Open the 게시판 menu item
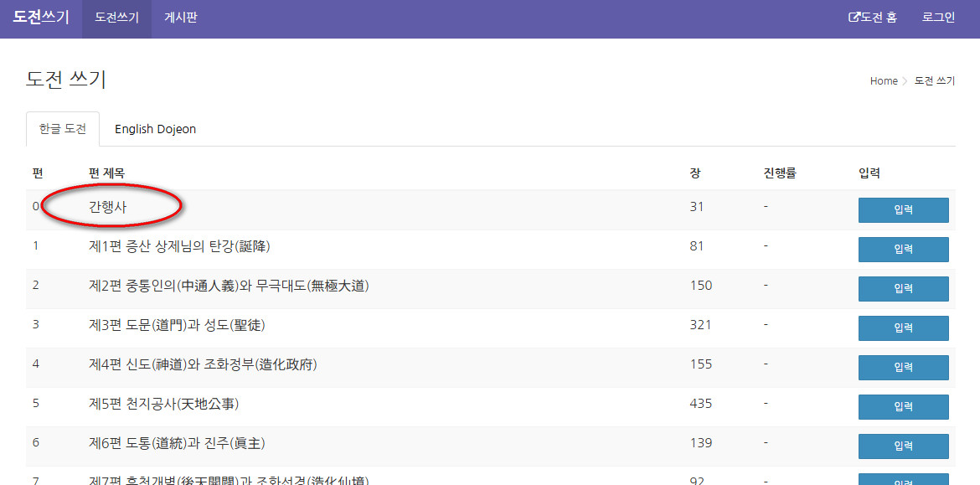The image size is (980, 485). tap(181, 18)
